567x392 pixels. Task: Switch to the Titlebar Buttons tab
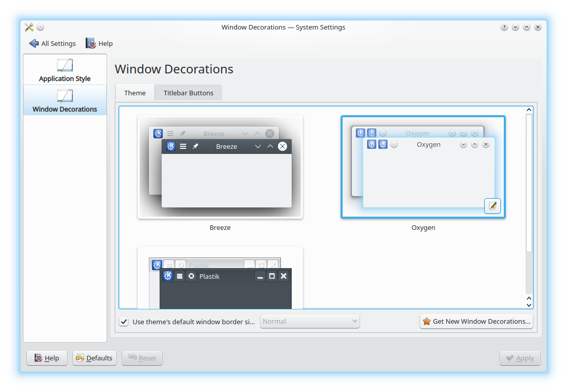point(188,93)
